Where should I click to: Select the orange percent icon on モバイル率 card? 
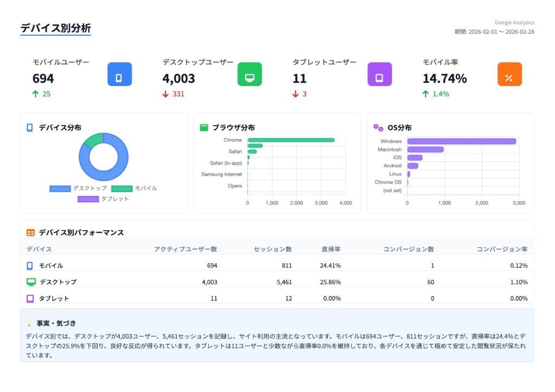coord(509,74)
